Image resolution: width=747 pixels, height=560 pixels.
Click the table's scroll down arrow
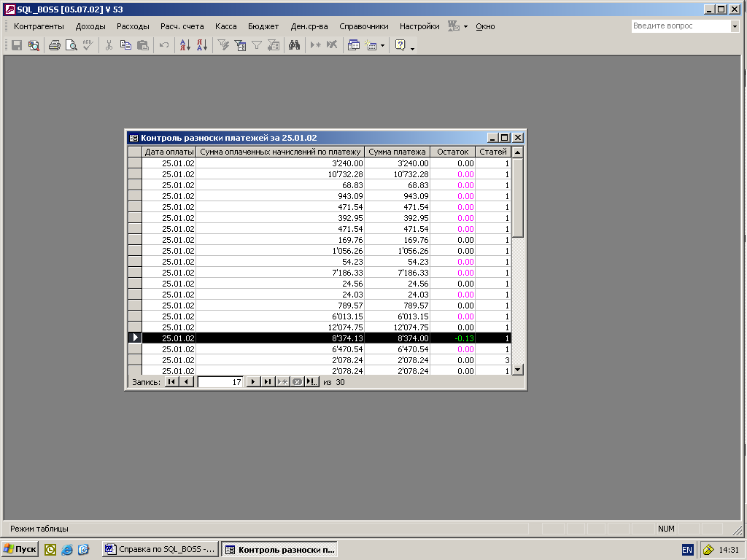(x=518, y=370)
